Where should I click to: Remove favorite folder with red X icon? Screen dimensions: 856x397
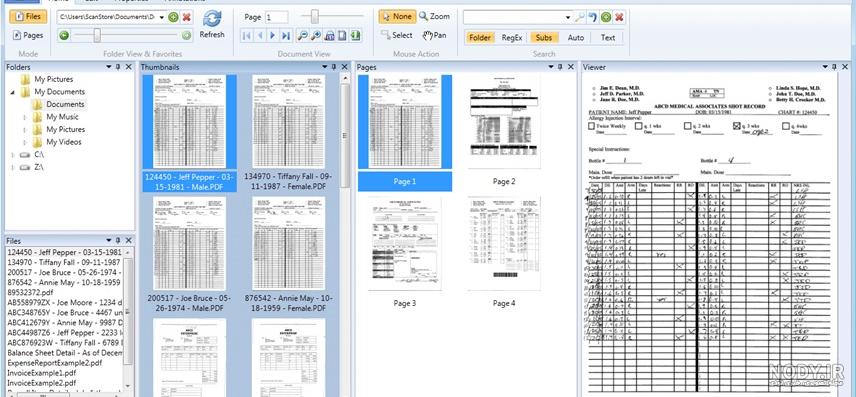pyautogui.click(x=187, y=17)
